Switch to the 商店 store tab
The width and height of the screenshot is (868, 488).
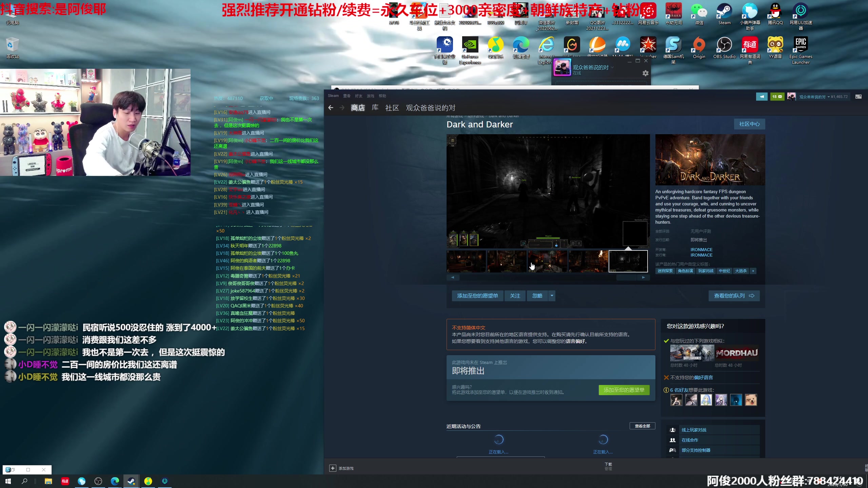tap(358, 108)
